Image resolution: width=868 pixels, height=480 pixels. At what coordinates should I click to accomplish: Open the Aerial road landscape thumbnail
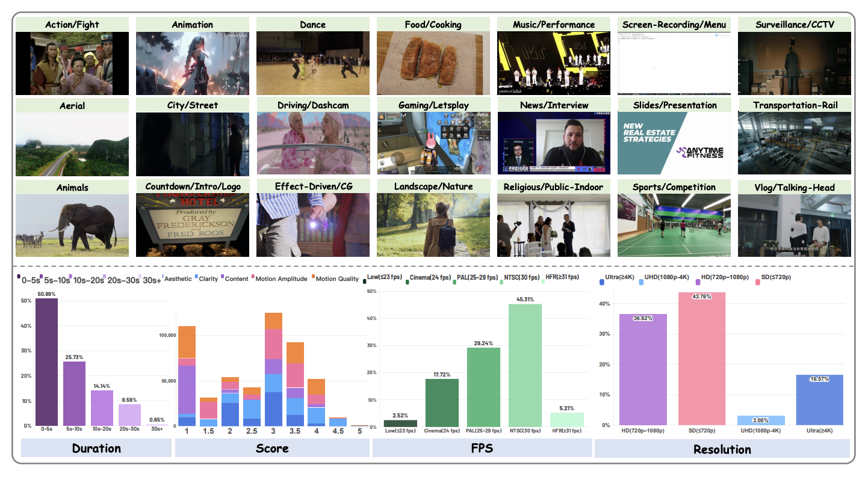coord(72,144)
